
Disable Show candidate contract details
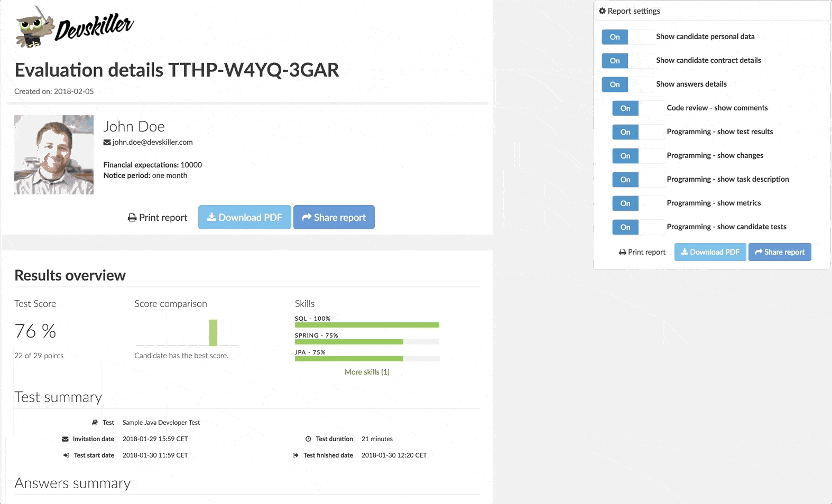click(627, 61)
